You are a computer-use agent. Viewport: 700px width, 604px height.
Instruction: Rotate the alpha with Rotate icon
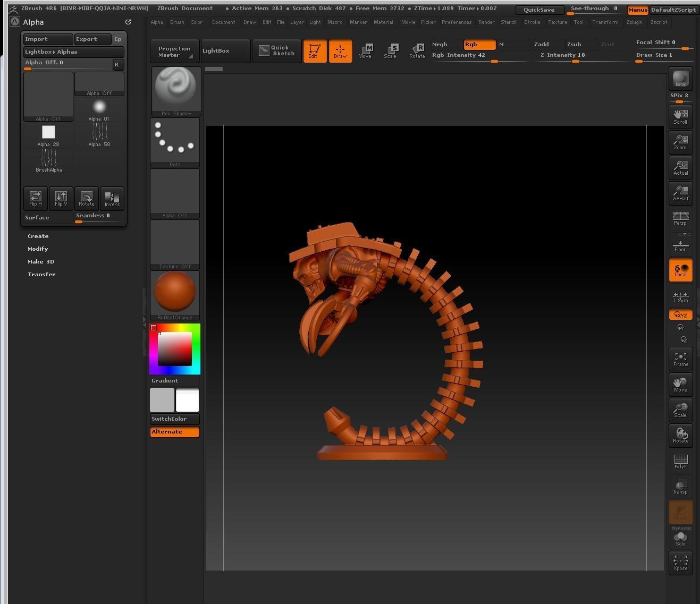(x=87, y=198)
